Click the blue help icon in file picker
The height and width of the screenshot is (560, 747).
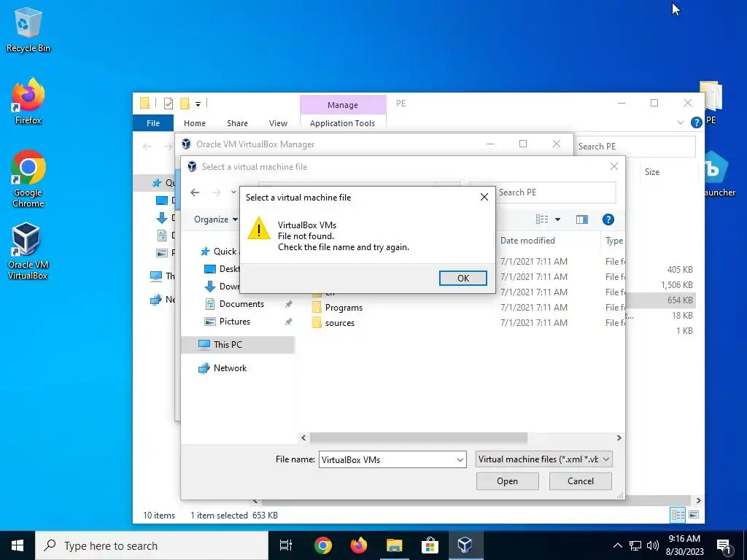pos(608,219)
